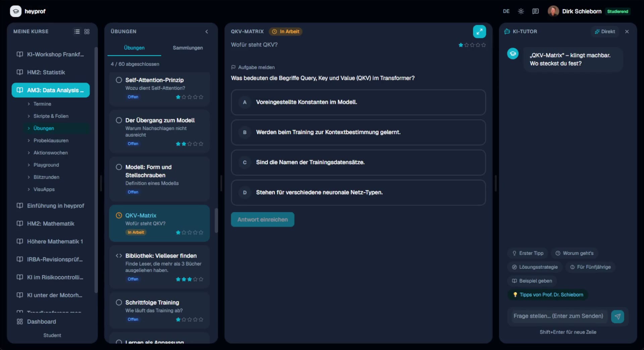Viewport: 644px width, 350px height.
Task: Rate the exercise five stars
Action: pyautogui.click(x=483, y=45)
